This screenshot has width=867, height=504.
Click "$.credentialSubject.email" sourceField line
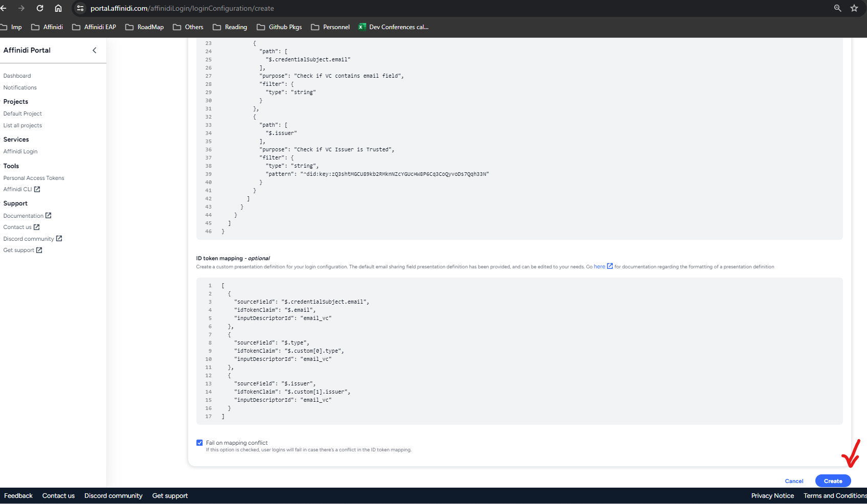[301, 302]
